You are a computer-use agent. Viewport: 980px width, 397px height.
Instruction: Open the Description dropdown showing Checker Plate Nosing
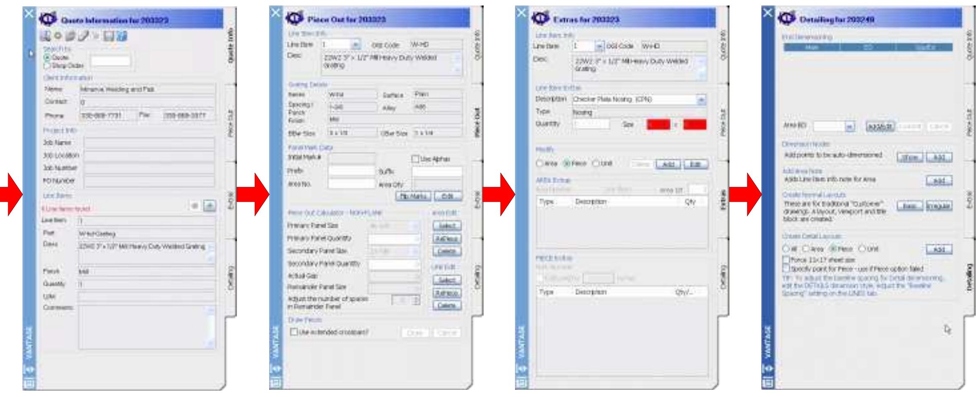(x=702, y=100)
